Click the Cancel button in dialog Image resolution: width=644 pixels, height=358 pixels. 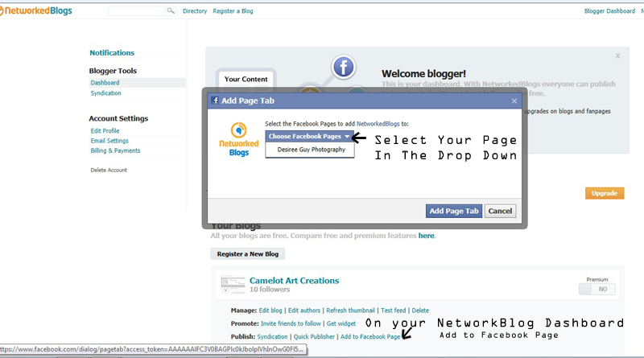coord(500,211)
